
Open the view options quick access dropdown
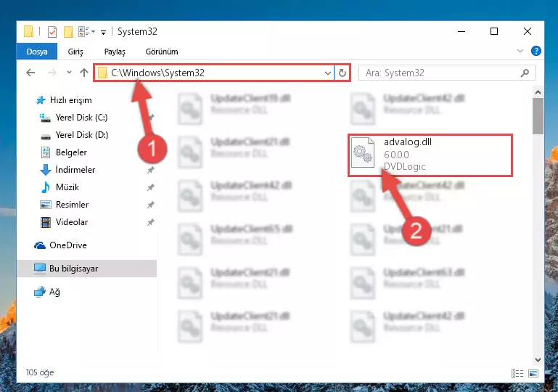tap(86, 32)
